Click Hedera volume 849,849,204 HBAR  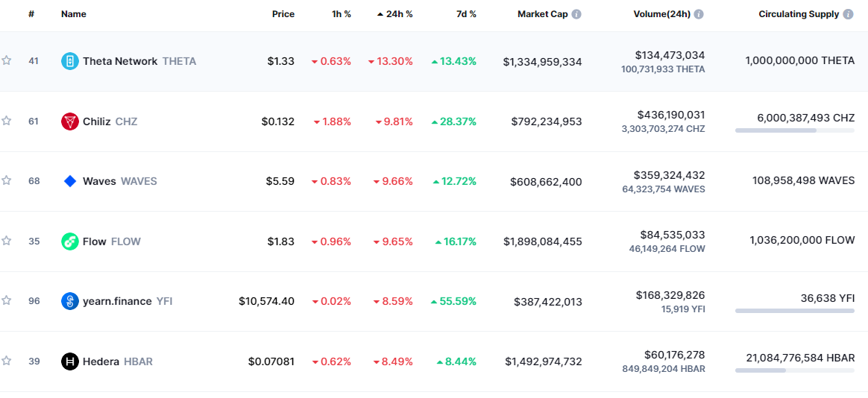[665, 369]
